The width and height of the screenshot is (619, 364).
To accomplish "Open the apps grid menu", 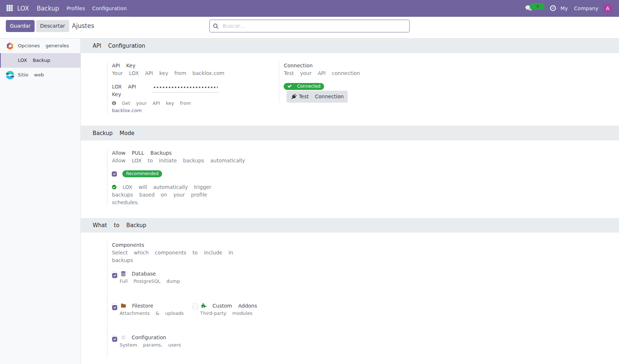I will click(9, 8).
